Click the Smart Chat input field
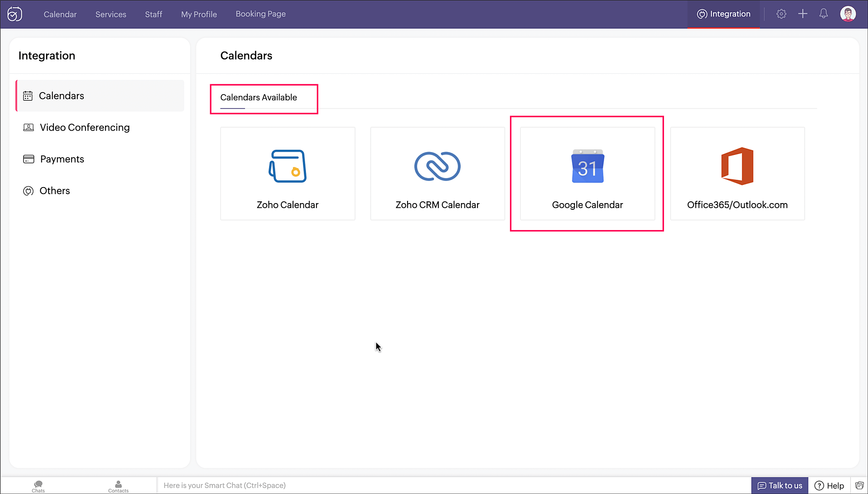Image resolution: width=868 pixels, height=494 pixels. point(454,485)
